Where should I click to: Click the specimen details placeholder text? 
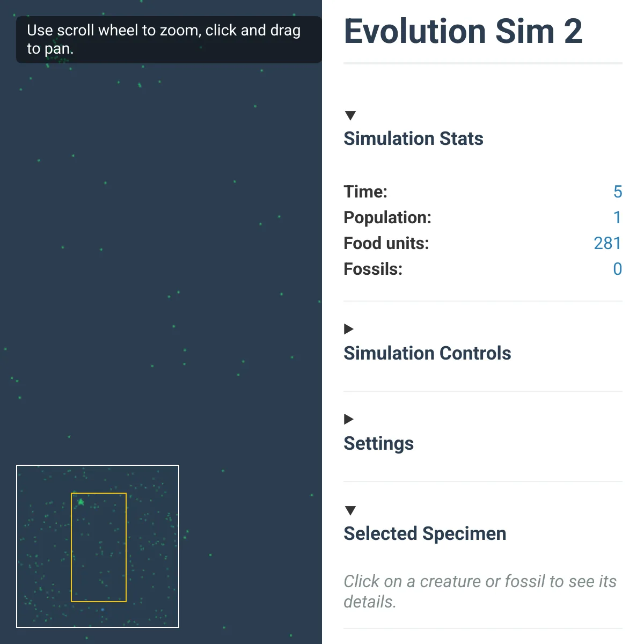coord(480,591)
